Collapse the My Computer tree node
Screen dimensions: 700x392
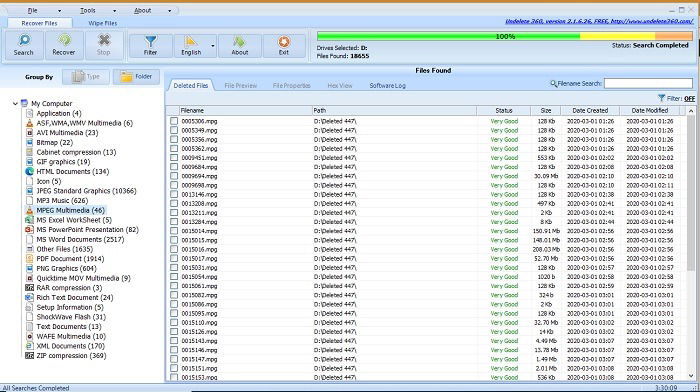click(15, 104)
